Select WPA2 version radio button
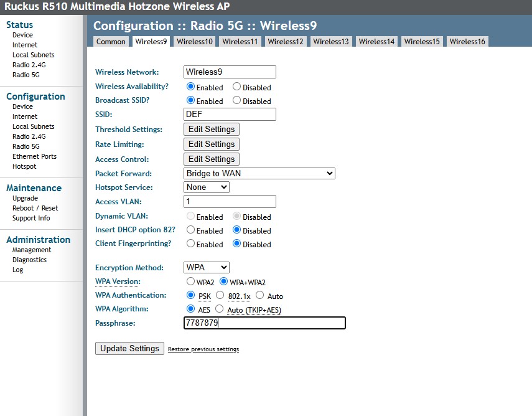The height and width of the screenshot is (416, 532). point(190,281)
